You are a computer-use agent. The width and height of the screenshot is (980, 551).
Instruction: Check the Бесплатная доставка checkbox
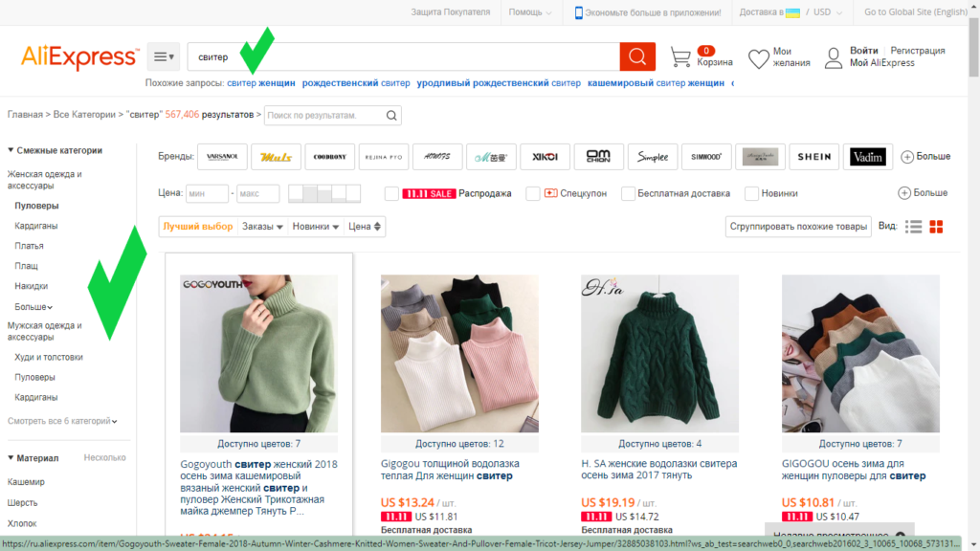coord(629,193)
